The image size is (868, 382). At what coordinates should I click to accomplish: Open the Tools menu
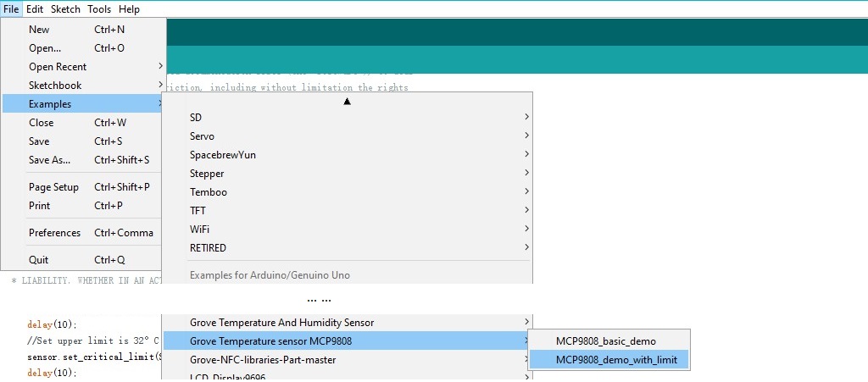pos(99,8)
